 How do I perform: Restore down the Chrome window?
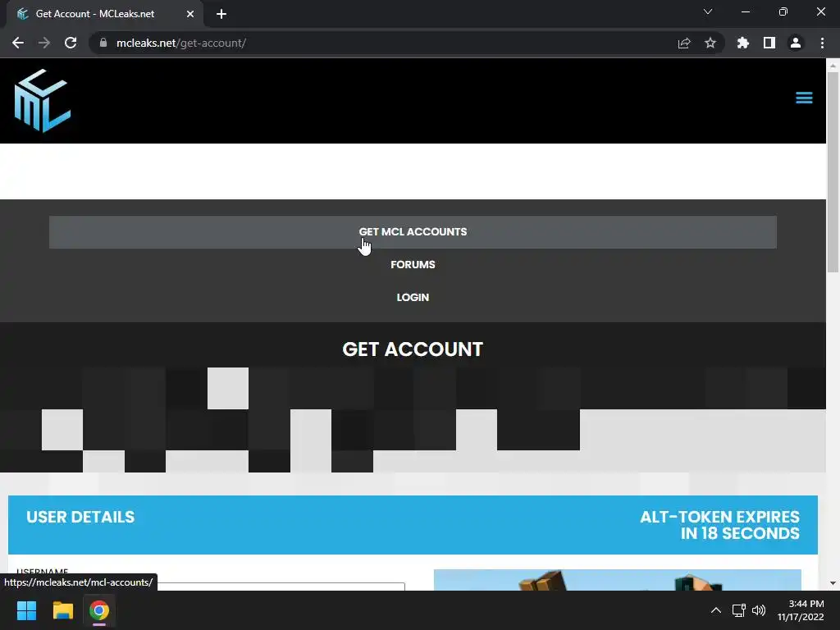point(783,11)
